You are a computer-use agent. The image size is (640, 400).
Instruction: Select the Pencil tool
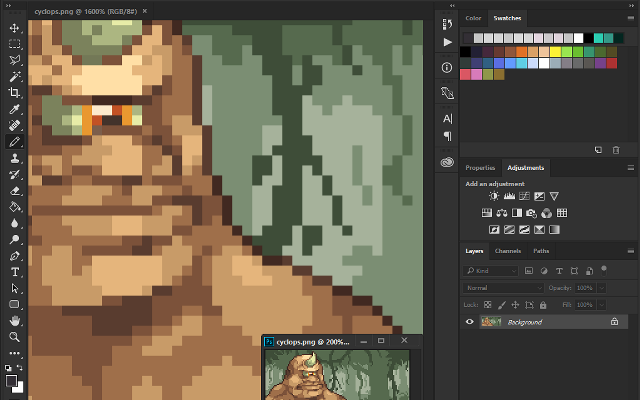14,142
